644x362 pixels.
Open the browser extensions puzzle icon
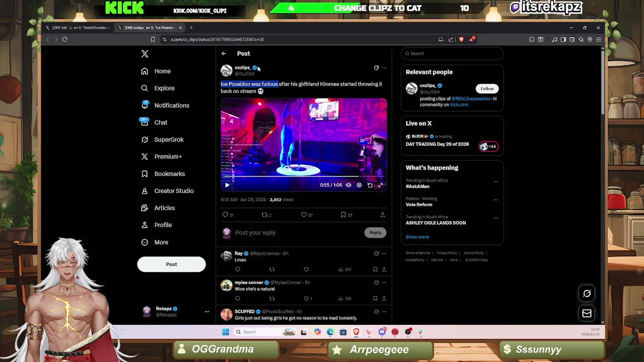[531, 39]
